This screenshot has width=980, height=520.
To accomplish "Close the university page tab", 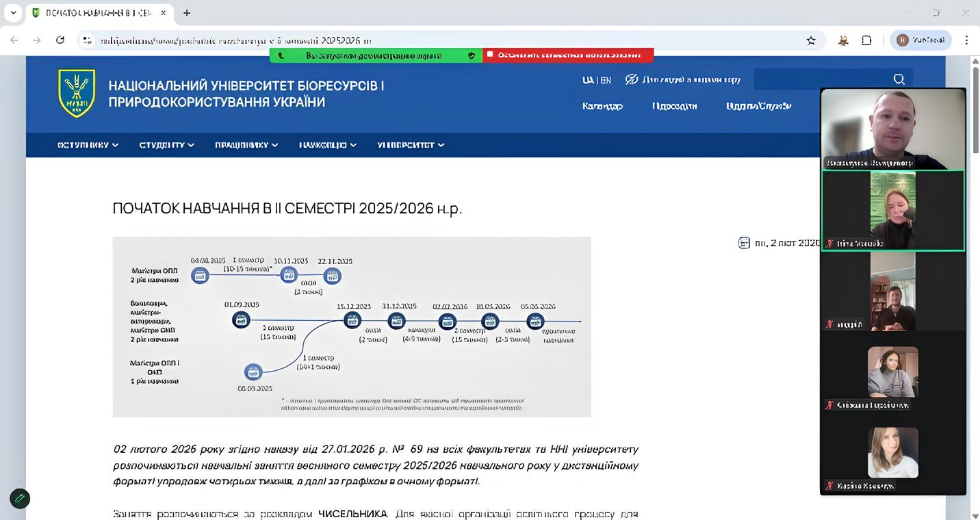I will click(163, 12).
